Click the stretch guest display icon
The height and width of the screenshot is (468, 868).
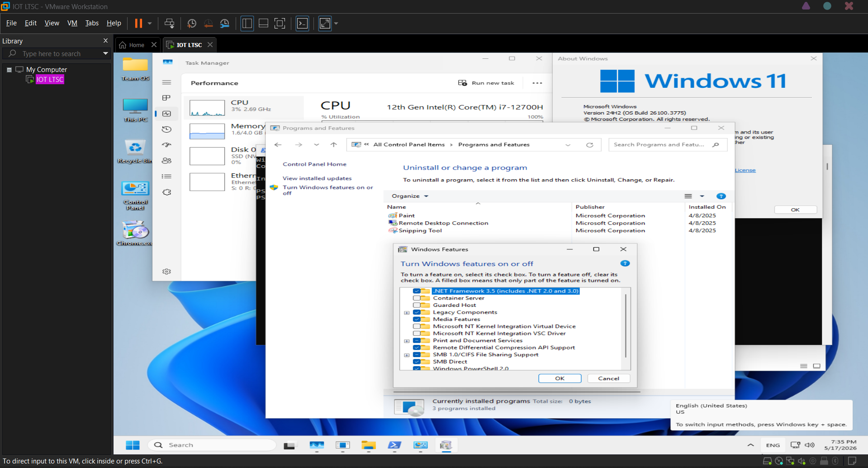coord(325,24)
